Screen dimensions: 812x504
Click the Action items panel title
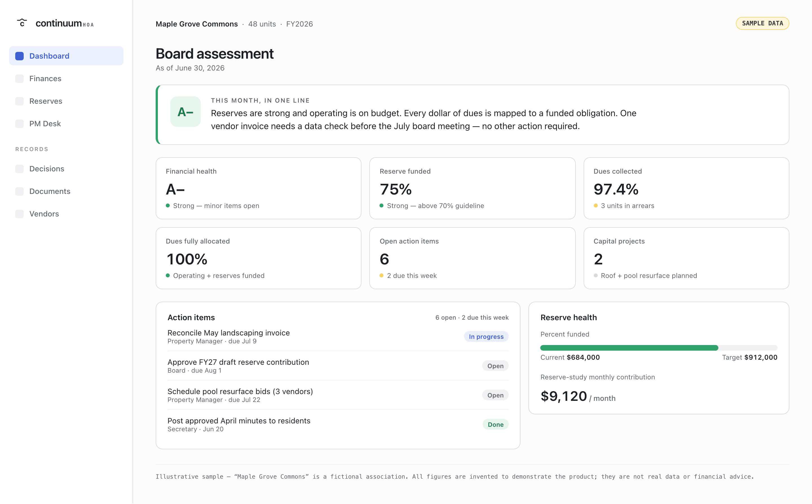(x=191, y=318)
